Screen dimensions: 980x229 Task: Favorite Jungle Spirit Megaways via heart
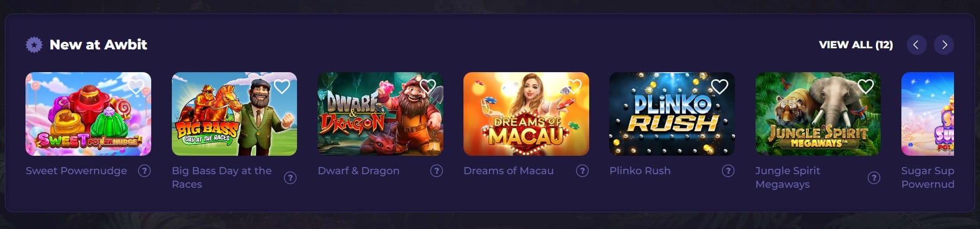point(866,86)
